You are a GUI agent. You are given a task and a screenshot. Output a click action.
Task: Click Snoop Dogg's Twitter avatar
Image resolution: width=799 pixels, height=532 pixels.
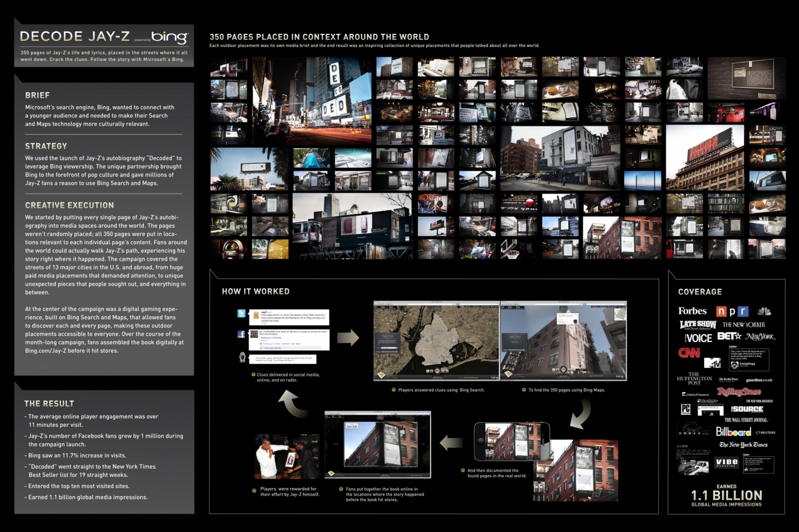[735, 365]
